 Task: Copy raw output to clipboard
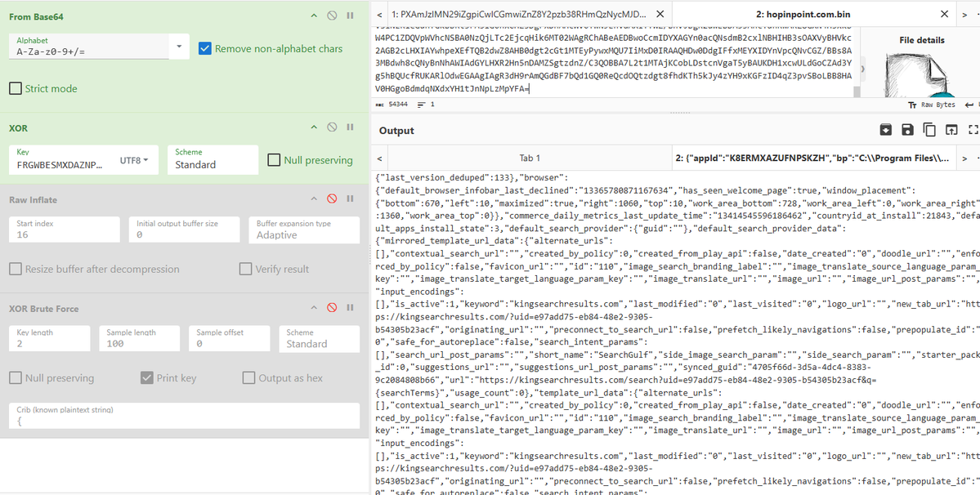pos(929,129)
